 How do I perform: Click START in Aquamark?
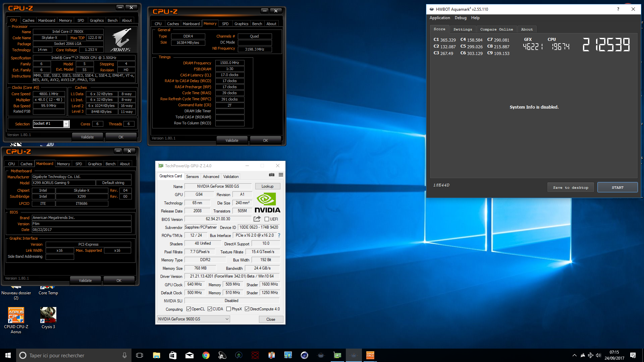(x=618, y=187)
